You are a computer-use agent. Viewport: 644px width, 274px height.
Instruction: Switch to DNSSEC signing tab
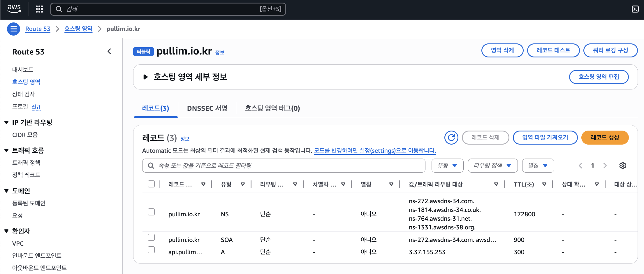coord(207,108)
